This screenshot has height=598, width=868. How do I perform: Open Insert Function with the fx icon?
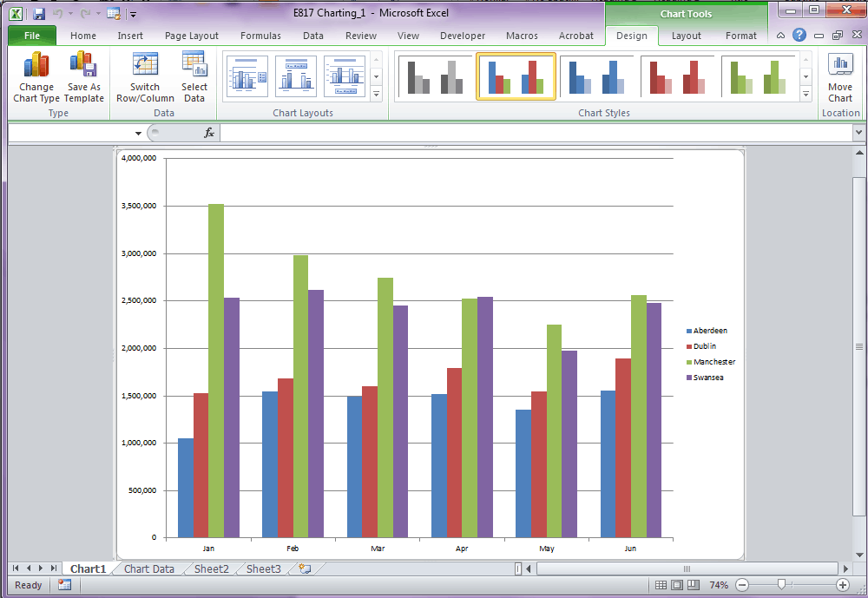point(207,132)
